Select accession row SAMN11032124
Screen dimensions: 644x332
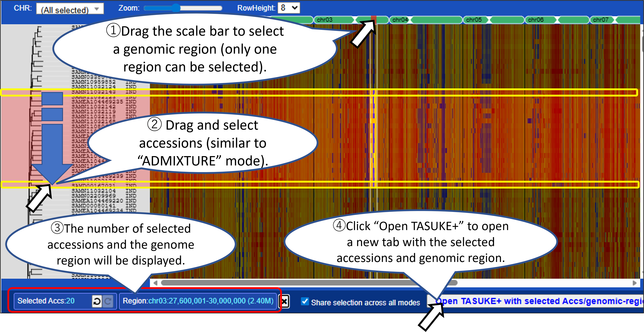coord(104,87)
